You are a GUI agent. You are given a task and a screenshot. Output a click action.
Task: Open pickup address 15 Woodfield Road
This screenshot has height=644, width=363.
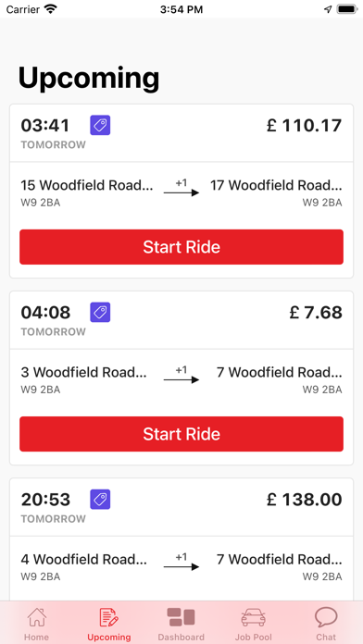(87, 186)
